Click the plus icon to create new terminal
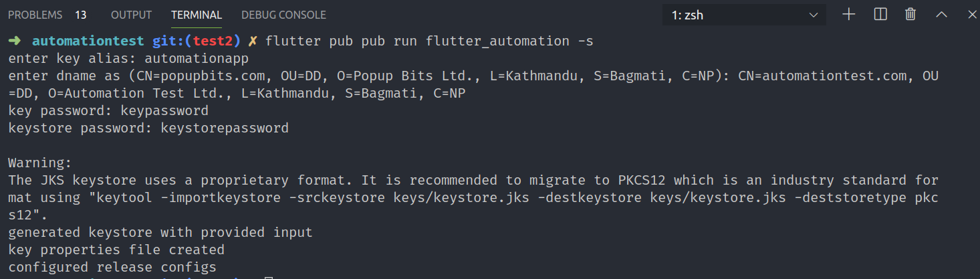The image size is (980, 279). [849, 14]
